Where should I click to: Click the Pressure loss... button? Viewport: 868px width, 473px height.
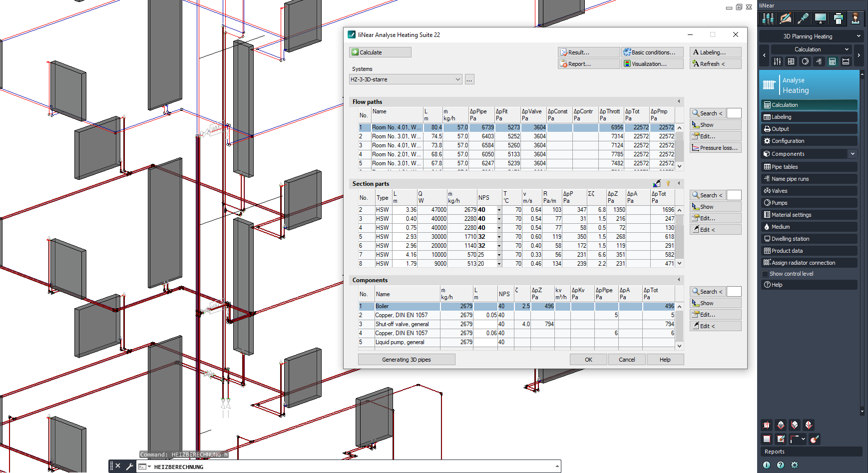(715, 148)
